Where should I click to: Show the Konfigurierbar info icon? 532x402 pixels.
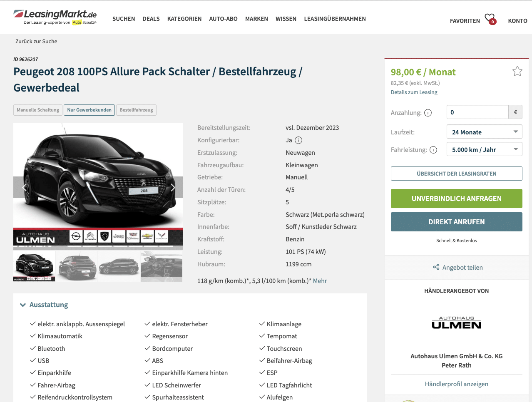coord(298,140)
